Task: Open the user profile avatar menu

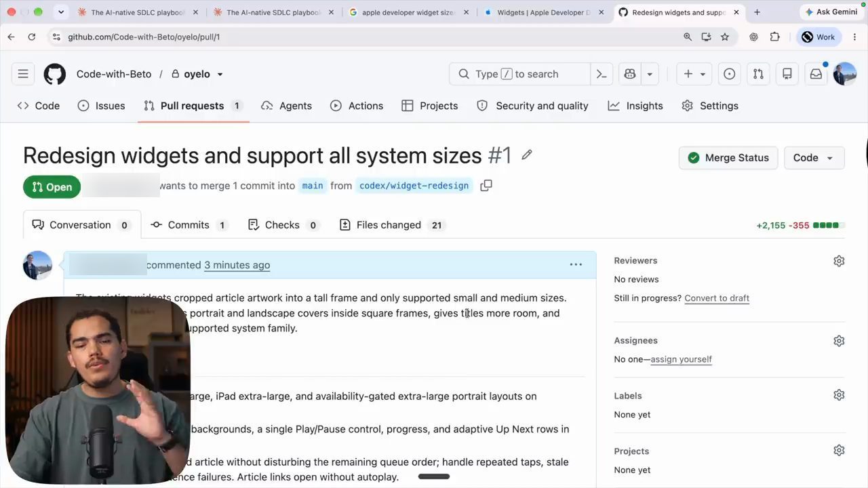Action: [x=845, y=74]
